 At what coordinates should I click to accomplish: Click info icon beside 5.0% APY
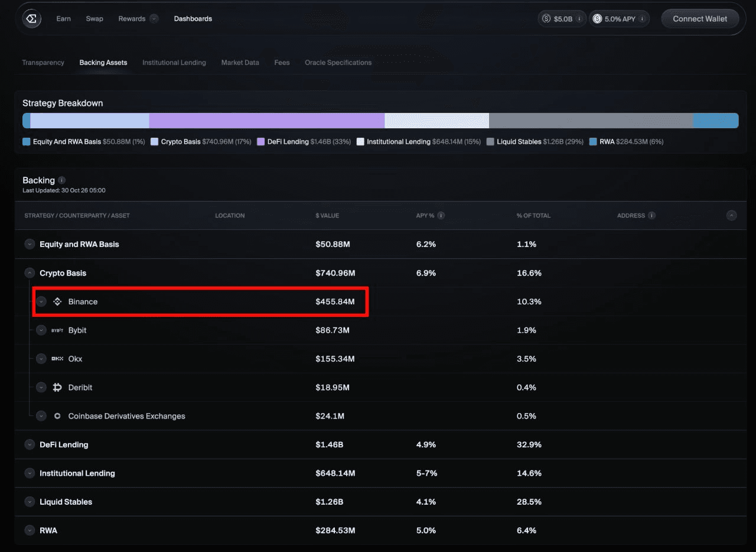click(642, 19)
